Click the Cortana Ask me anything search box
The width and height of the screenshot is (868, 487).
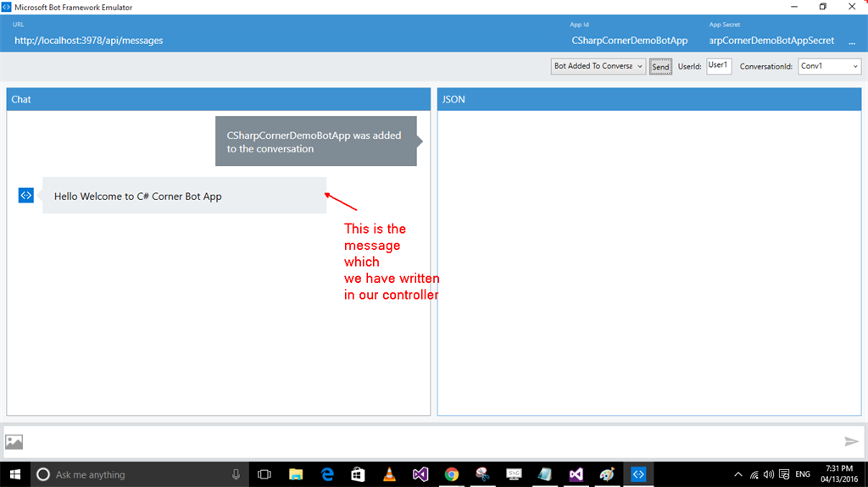[x=138, y=474]
